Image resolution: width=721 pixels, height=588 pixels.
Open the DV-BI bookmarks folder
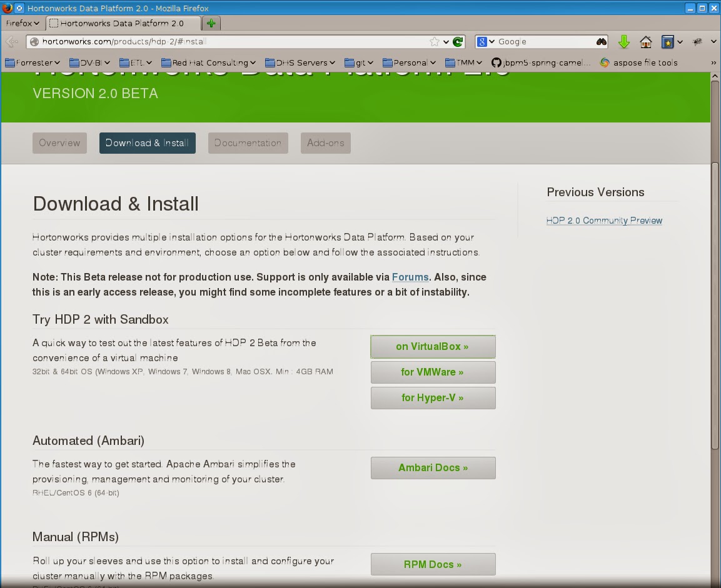tap(89, 62)
